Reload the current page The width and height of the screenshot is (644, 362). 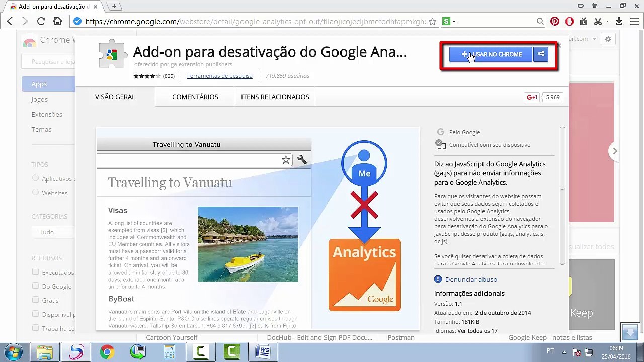pos(41,21)
